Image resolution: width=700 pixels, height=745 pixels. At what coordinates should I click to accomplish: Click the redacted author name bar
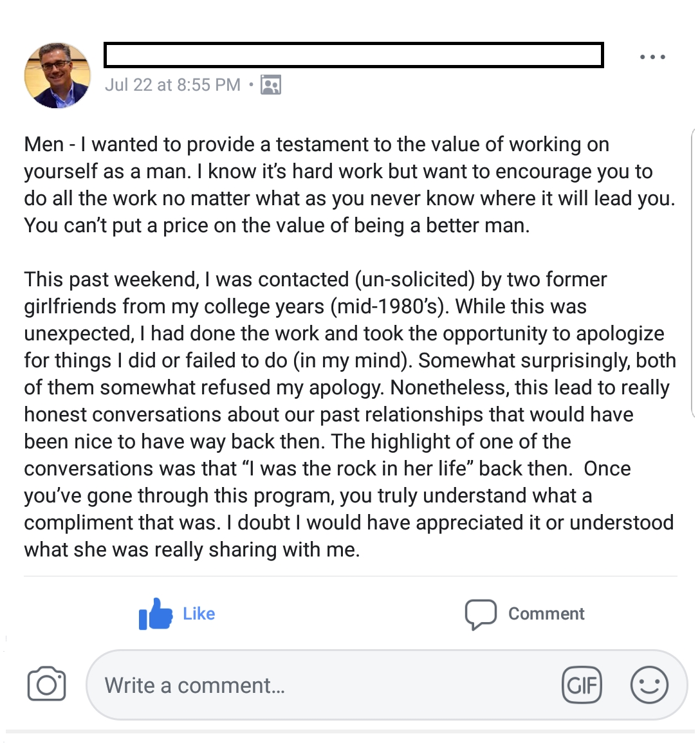353,55
